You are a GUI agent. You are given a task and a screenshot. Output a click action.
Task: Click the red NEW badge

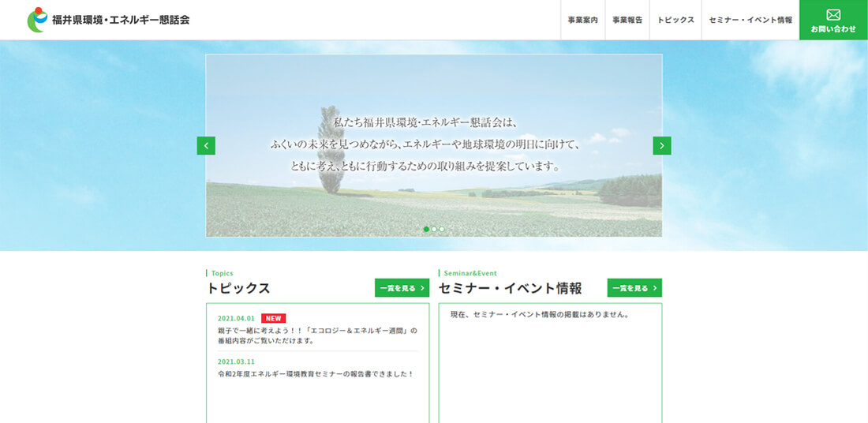[x=274, y=318]
